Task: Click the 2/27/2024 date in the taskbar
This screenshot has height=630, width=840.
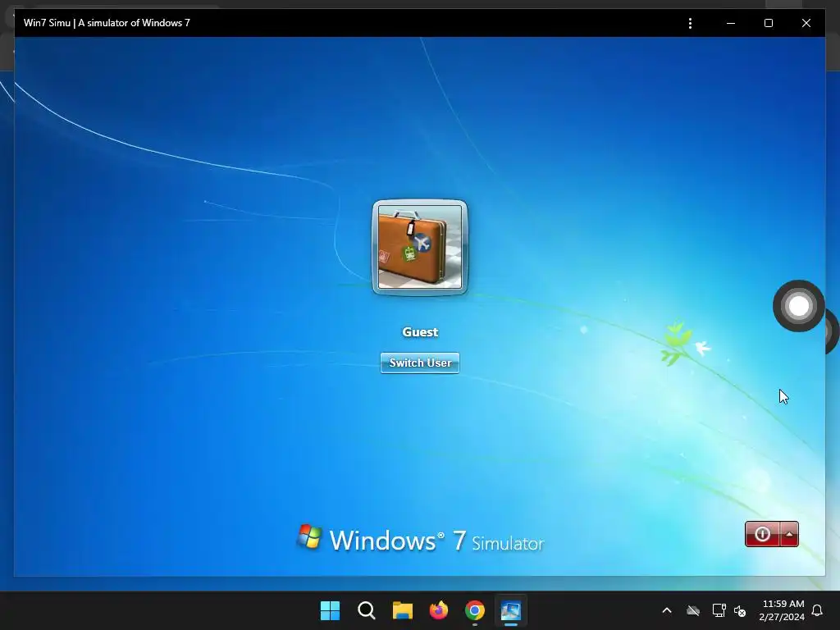Action: pyautogui.click(x=782, y=617)
